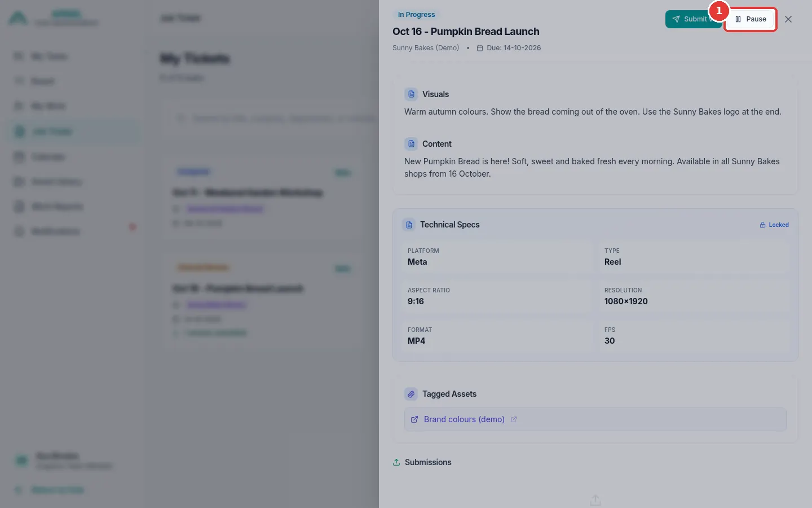Click the In Progress status badge
Viewport: 812px width, 508px height.
click(416, 15)
